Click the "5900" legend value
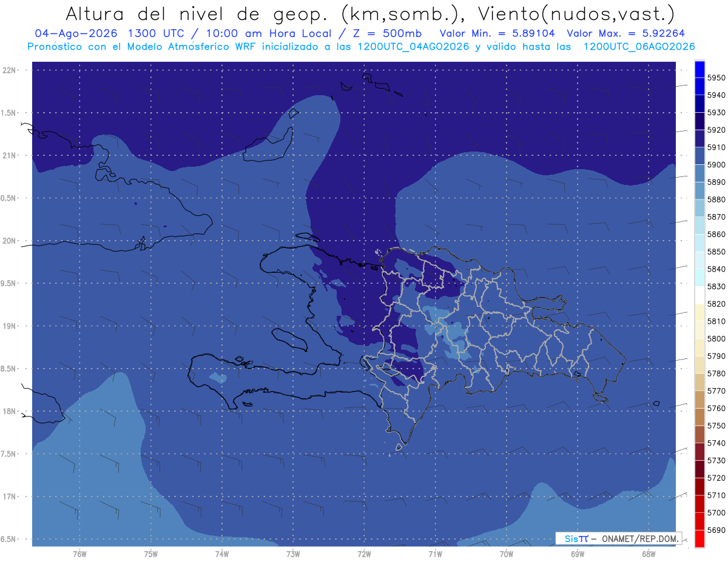Image resolution: width=728 pixels, height=562 pixels. pos(716,165)
